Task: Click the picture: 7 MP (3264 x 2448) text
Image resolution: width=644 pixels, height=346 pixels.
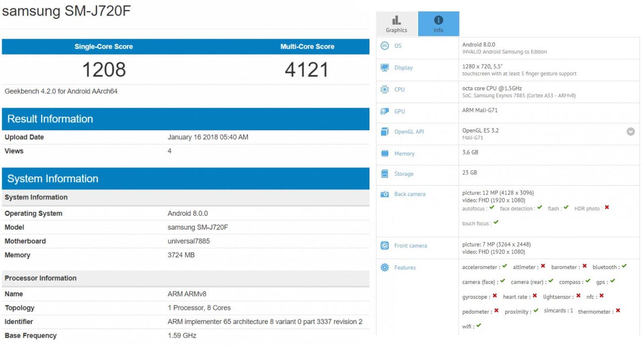Action: [496, 244]
